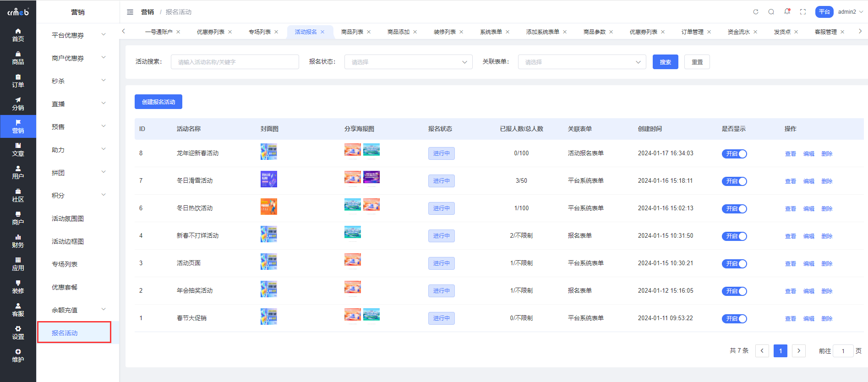Open the 客服 customer service section

coord(18,310)
